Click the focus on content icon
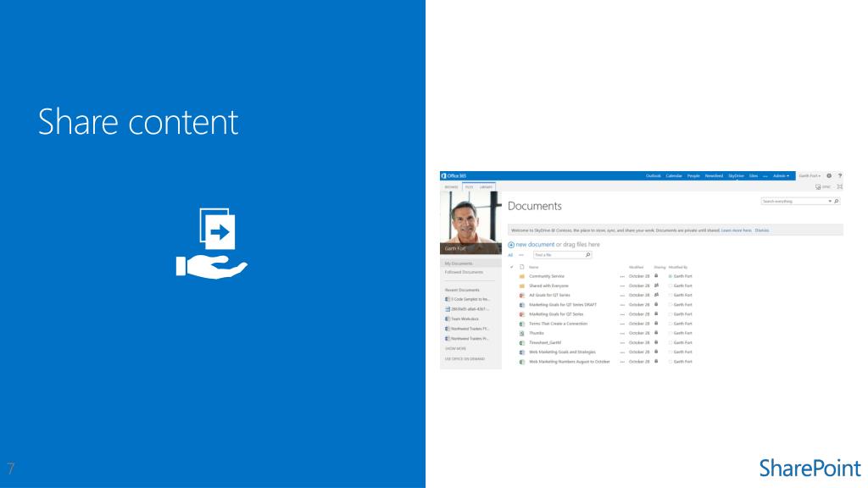 click(840, 187)
